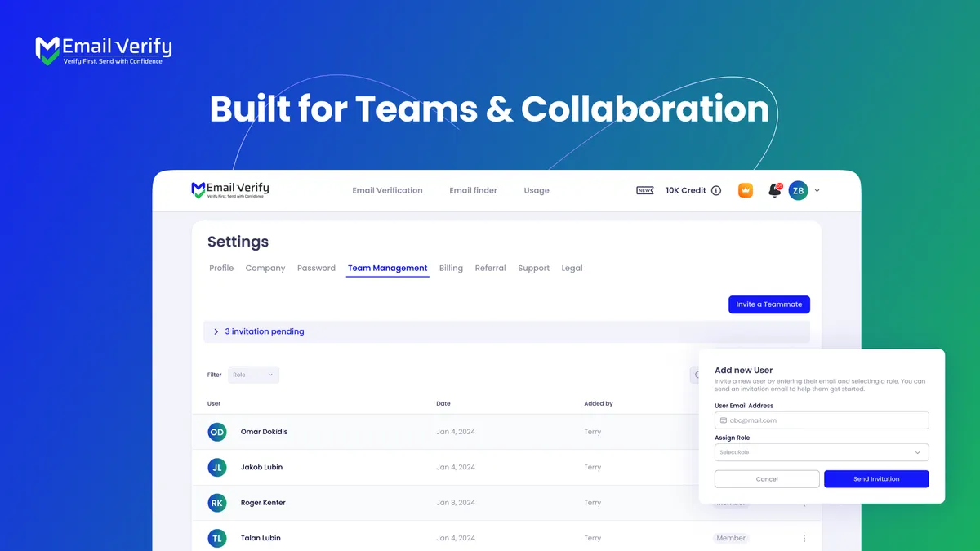Click the Send Invitation button
This screenshot has width=980, height=551.
[x=876, y=479]
